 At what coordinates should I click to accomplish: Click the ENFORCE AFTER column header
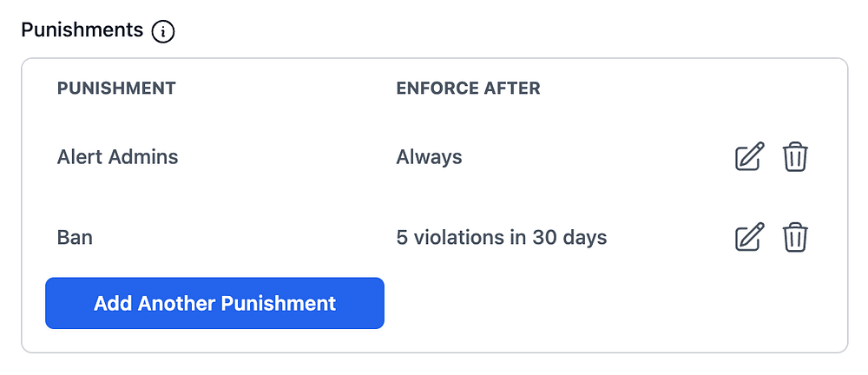(468, 88)
